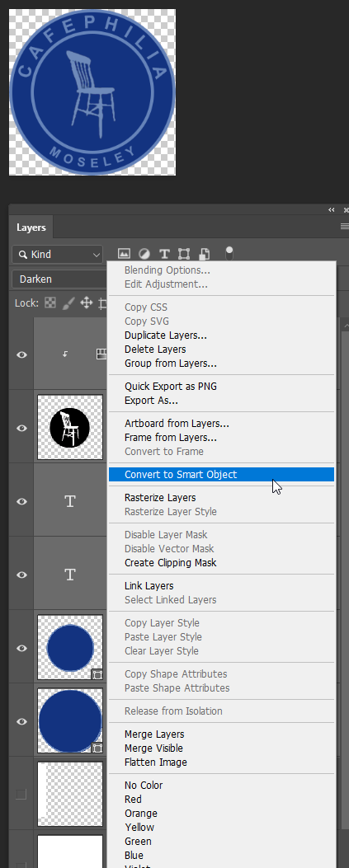Screen dimensions: 349x868
Task: Select Merge Visible
Action: (x=153, y=748)
